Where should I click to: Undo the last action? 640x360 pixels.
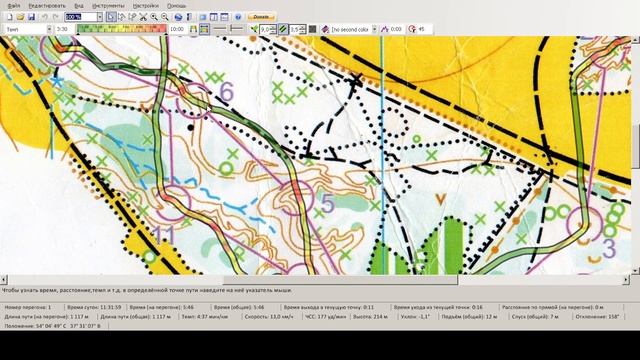[x=44, y=17]
